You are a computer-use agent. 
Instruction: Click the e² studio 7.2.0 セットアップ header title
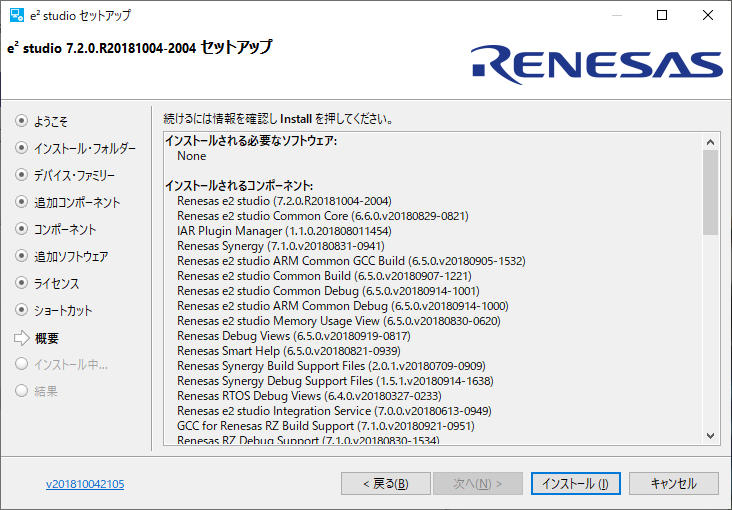(140, 47)
